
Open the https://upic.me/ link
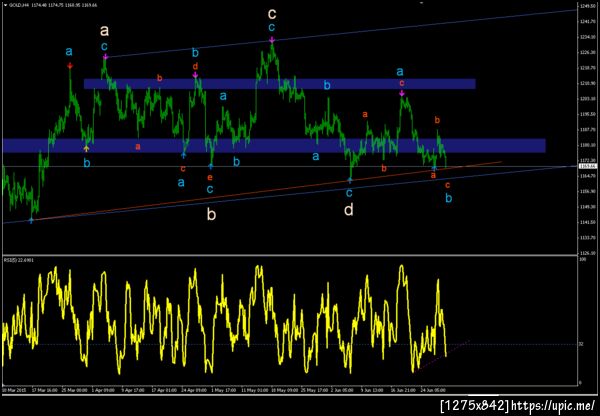coord(553,405)
